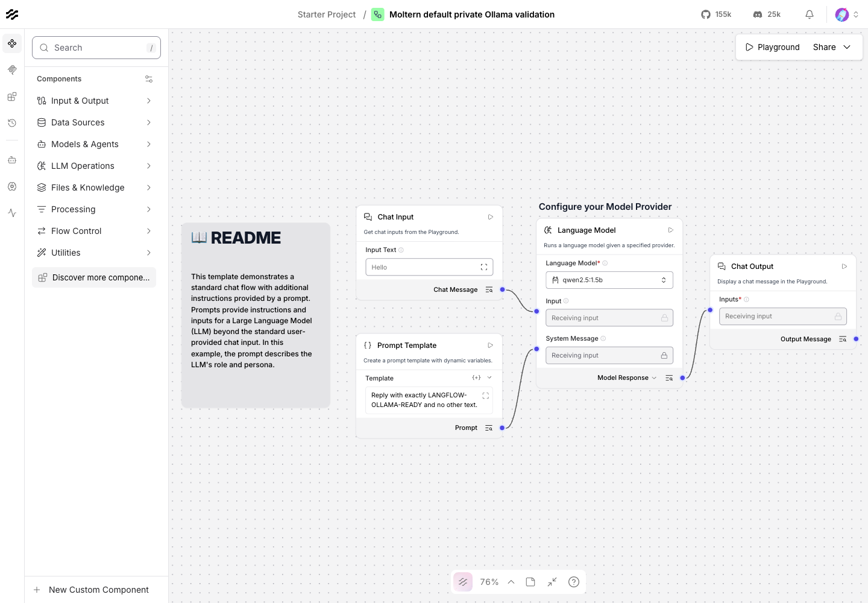
Task: Expand the Processing category
Action: (94, 209)
